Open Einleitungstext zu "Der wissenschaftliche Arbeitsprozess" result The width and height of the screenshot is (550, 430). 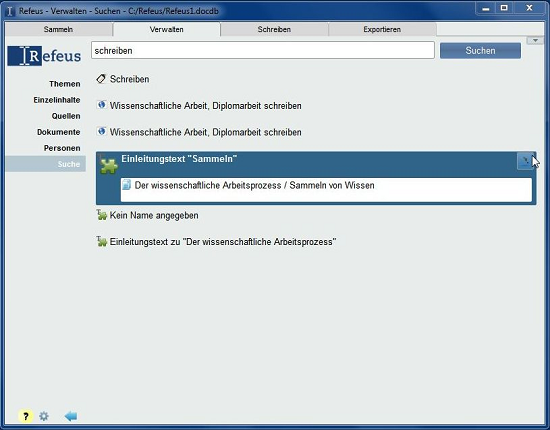(x=223, y=242)
